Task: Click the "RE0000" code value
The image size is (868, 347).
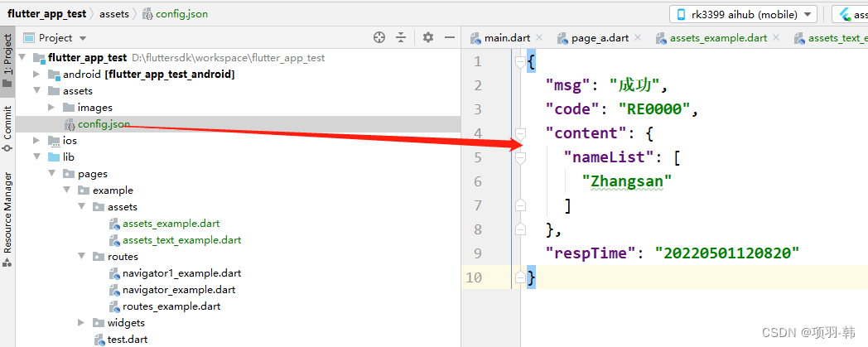Action: [654, 109]
